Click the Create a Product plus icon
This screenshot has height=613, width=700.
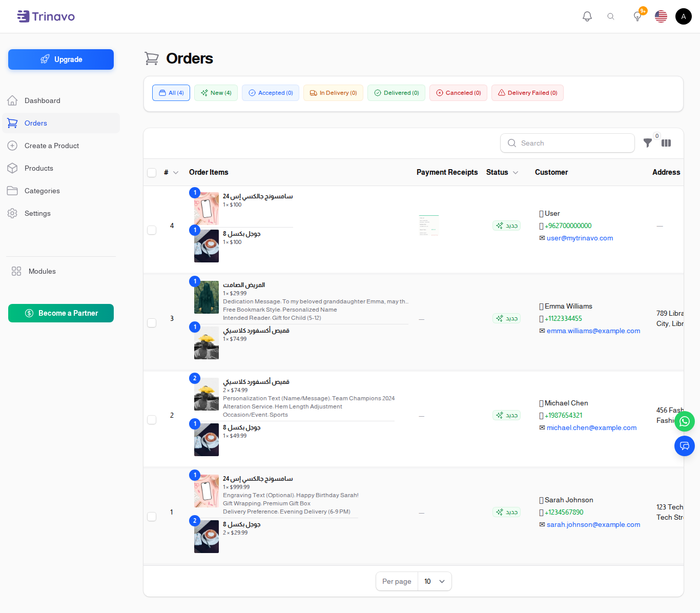pos(13,146)
